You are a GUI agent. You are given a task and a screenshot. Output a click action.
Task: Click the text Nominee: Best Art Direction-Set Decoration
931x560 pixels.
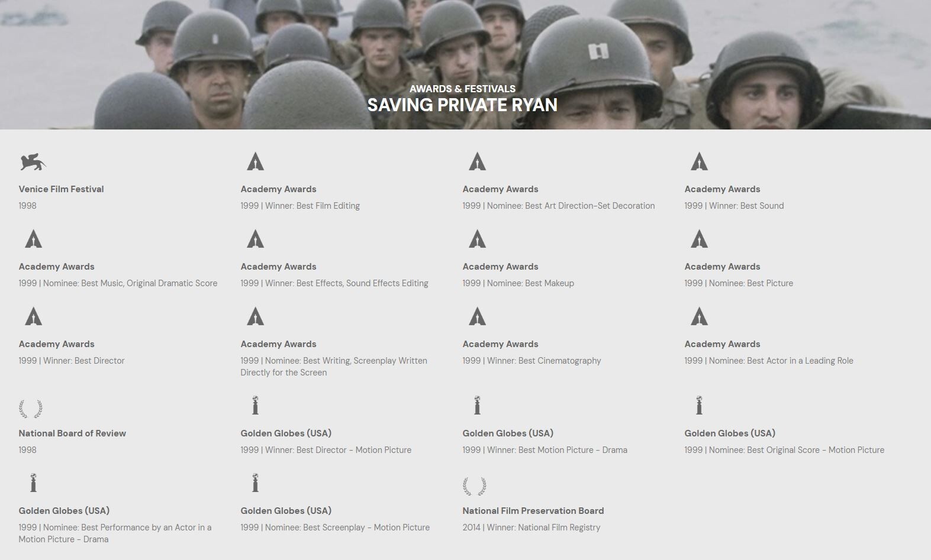click(571, 206)
